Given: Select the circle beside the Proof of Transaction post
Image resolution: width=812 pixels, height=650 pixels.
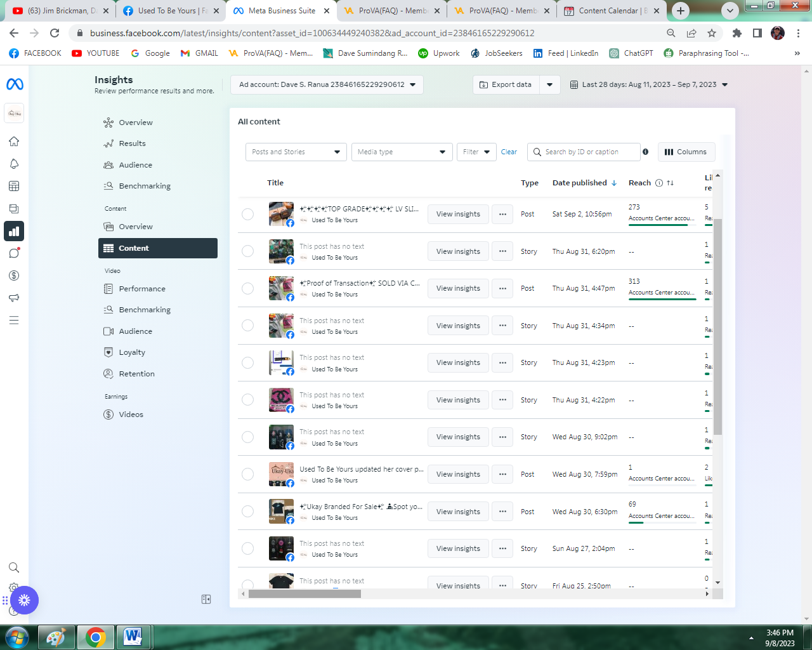Looking at the screenshot, I should [248, 288].
